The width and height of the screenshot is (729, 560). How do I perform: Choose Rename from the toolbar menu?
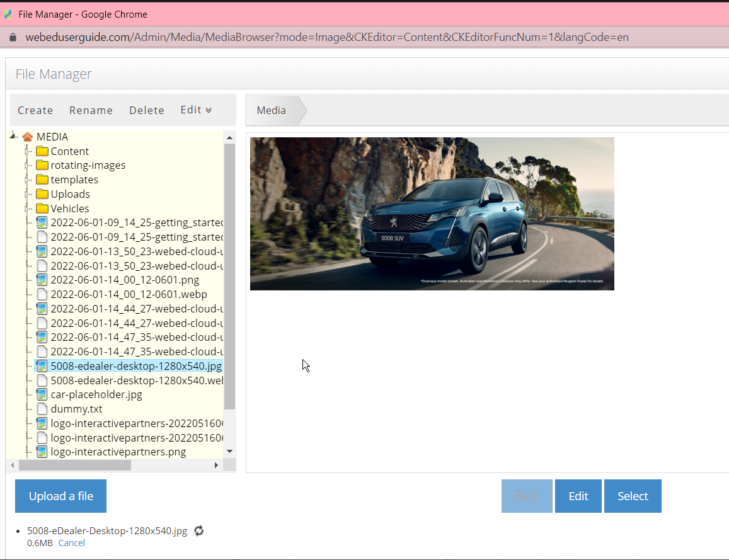[91, 110]
